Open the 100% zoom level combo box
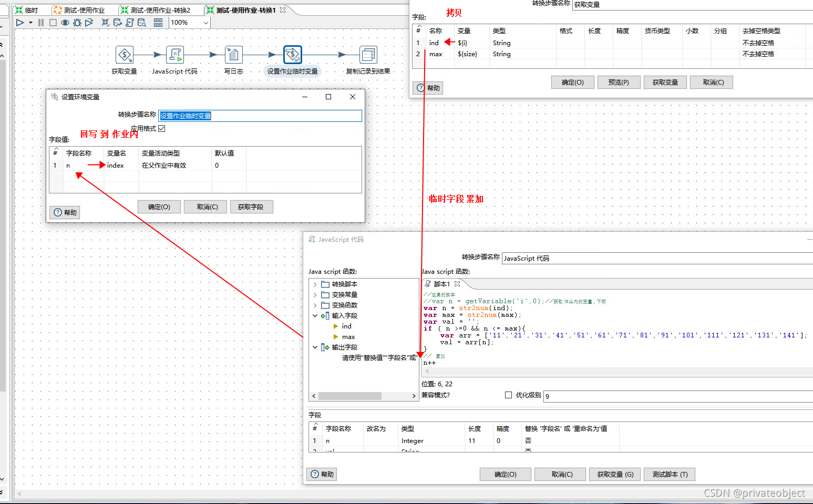 point(190,23)
